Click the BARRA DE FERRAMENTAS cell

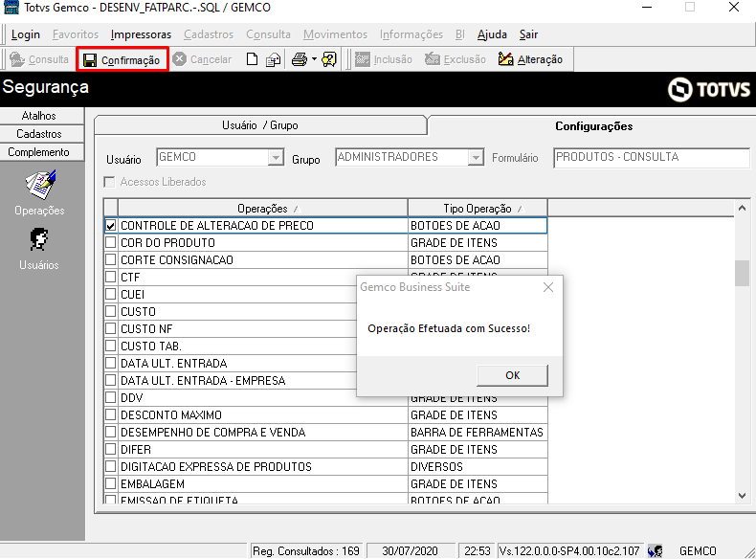coord(478,432)
